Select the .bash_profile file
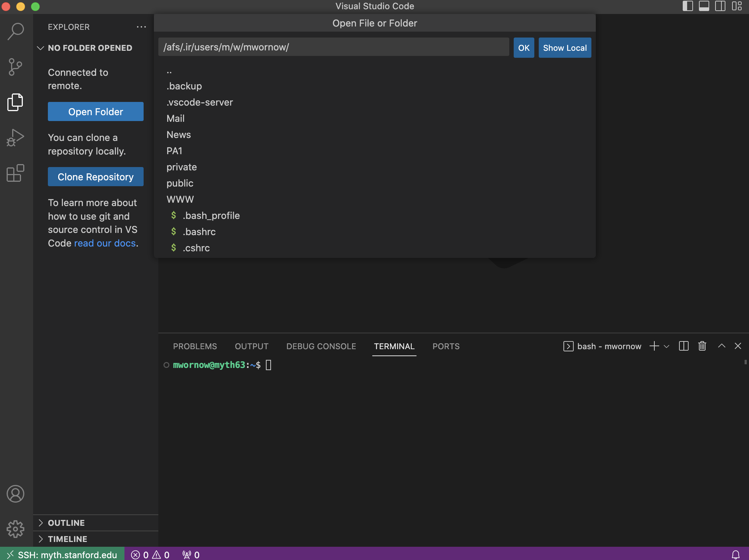749x560 pixels. tap(374, 216)
